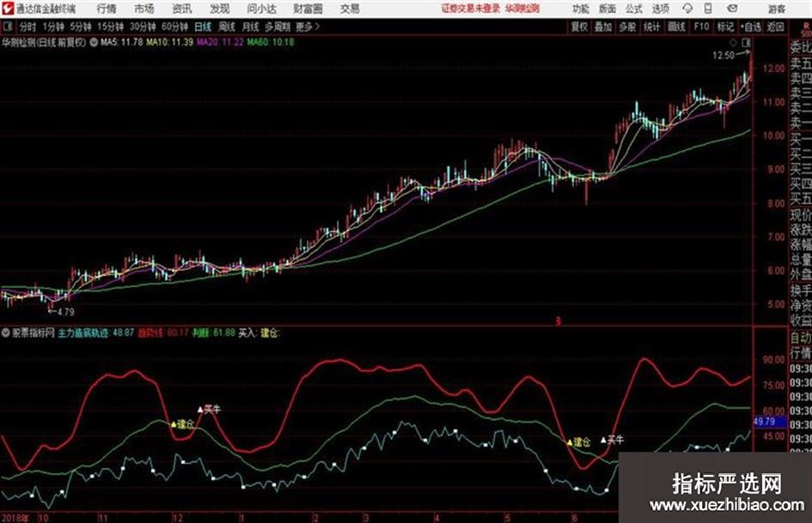This screenshot has width=812, height=523.
Task: Click the 统计 statistics toolbar button
Action: pyautogui.click(x=652, y=27)
